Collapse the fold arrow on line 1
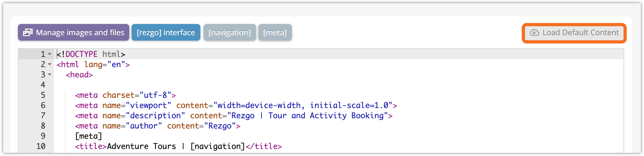 pos(50,54)
